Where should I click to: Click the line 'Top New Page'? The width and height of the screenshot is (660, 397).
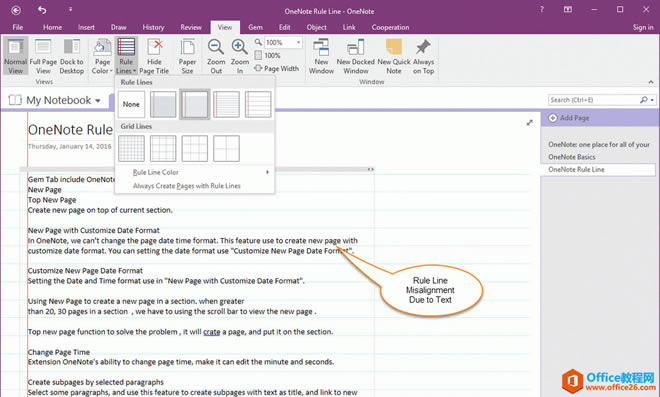tap(52, 200)
